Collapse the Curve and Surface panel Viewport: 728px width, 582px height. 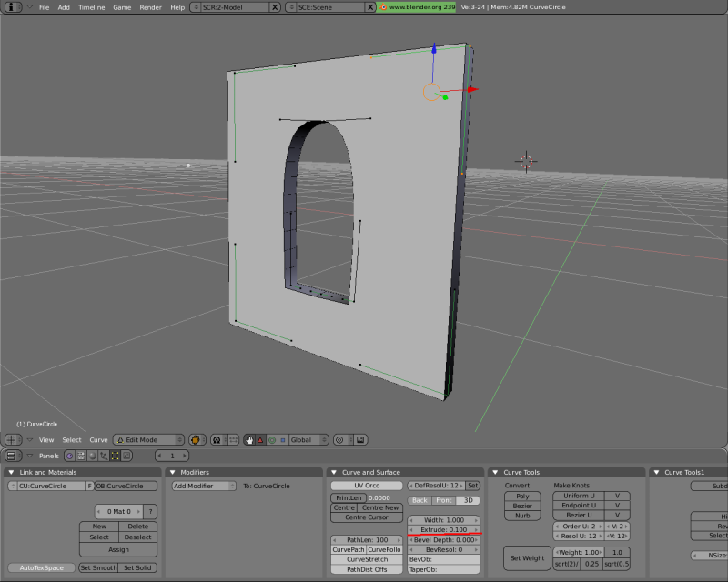(334, 472)
